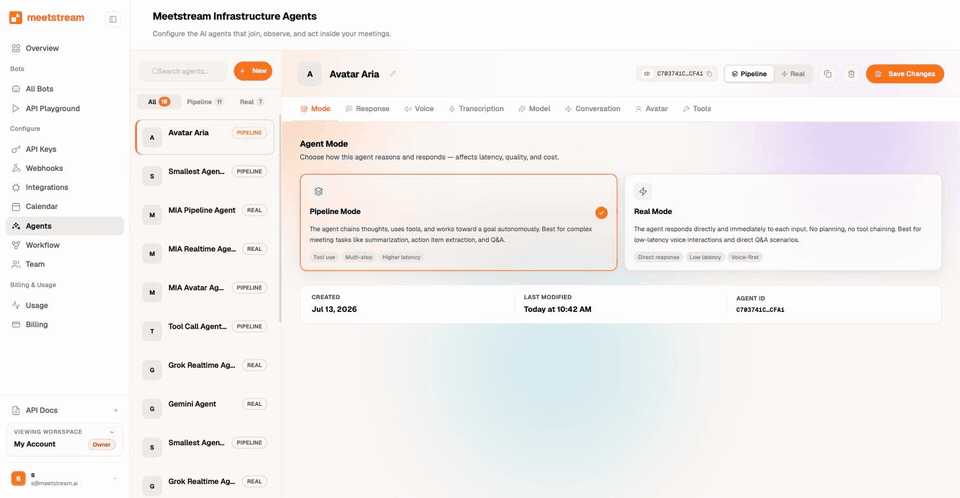Expand the Viewing Workspace selector
Viewport: 960px width, 498px height.
point(64,439)
